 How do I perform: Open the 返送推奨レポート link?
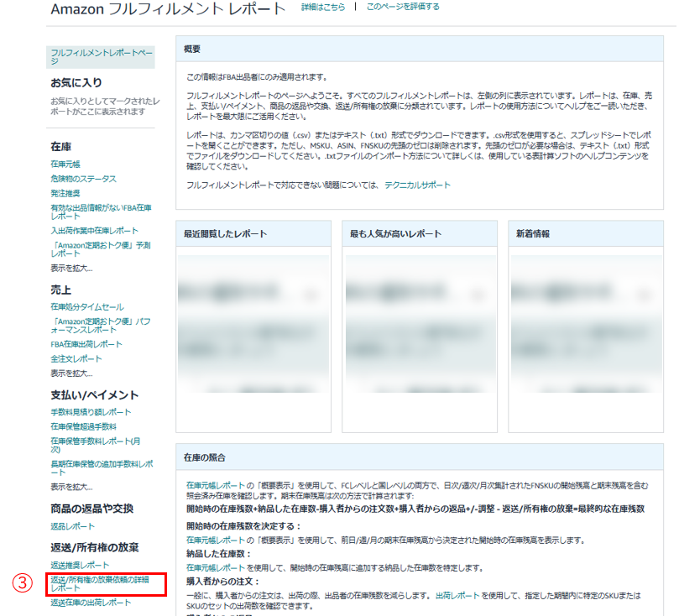coord(80,565)
